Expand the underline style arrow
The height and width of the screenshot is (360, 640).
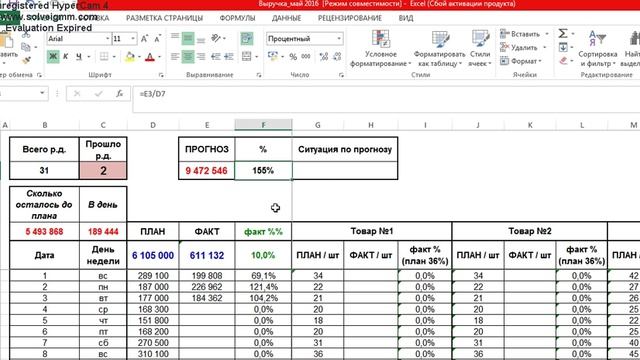pos(88,57)
